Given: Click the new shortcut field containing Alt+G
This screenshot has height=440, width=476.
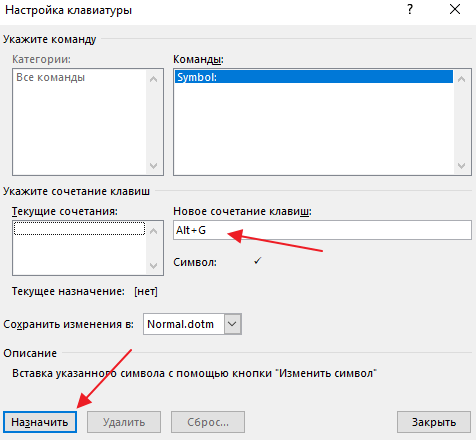Looking at the screenshot, I should pos(322,230).
